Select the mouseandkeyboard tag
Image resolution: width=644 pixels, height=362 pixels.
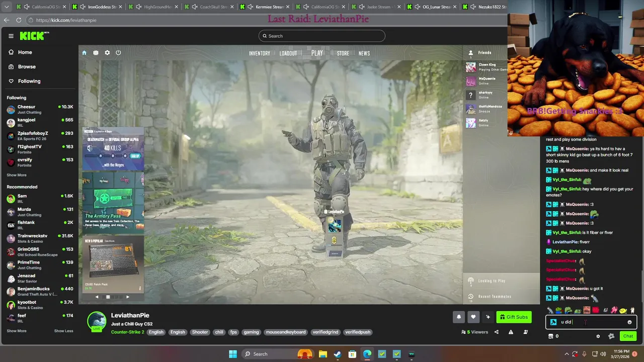(286, 332)
